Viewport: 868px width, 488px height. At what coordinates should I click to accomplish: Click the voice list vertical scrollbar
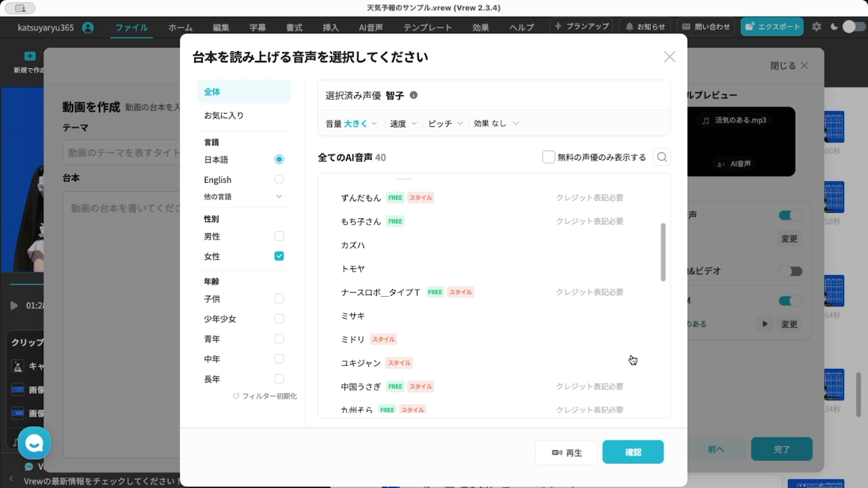pos(663,251)
